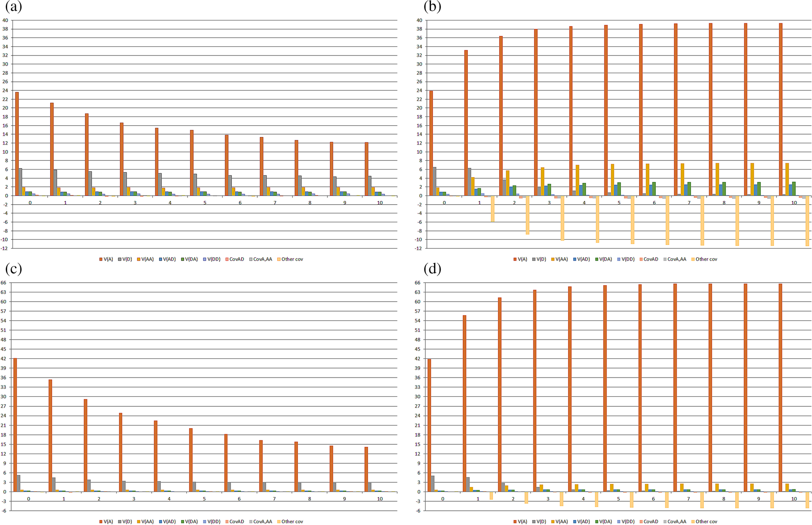Click the panel label (a)

[13, 6]
